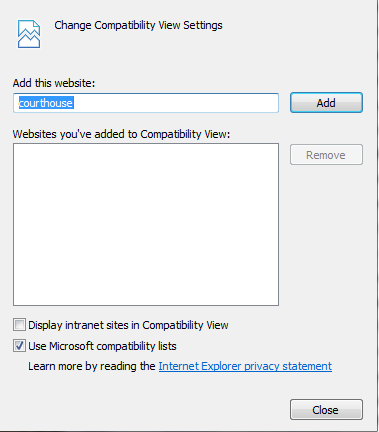Image resolution: width=379 pixels, height=432 pixels.
Task: Open the Internet Explorer privacy statement link
Action: click(245, 366)
